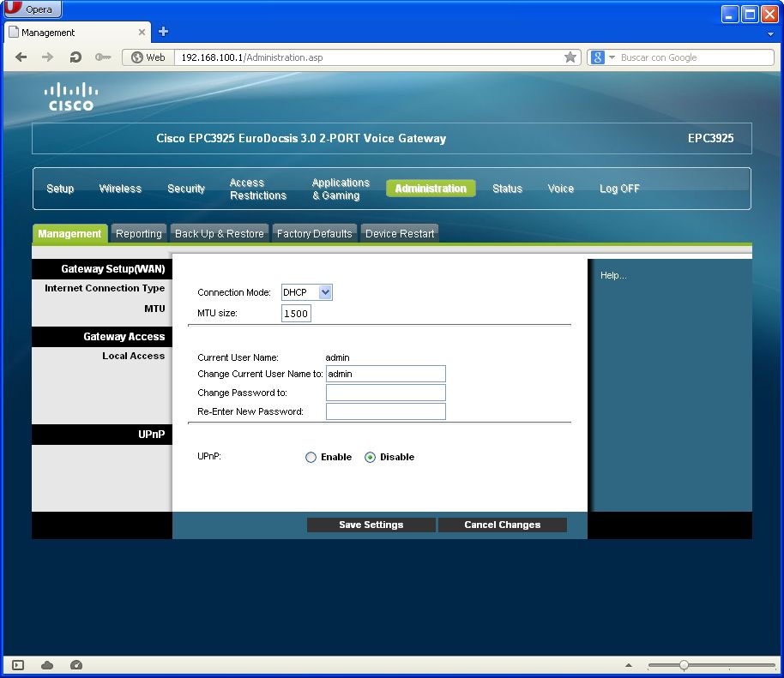The width and height of the screenshot is (784, 678).
Task: Minimize the Opera window
Action: pos(730,14)
